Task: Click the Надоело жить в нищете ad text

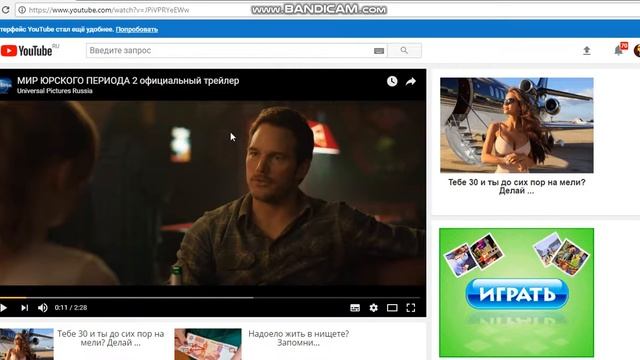Action: tap(299, 338)
